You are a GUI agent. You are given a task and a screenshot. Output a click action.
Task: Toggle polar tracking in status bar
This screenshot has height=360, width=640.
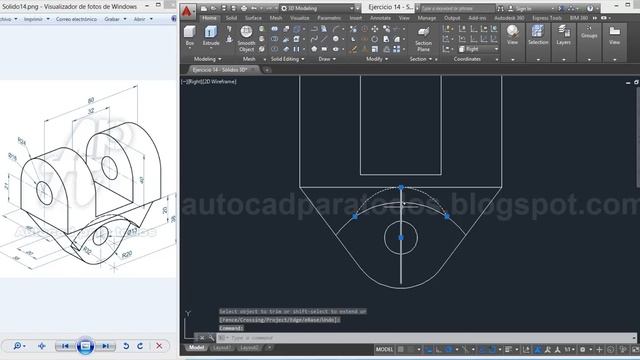tap(449, 349)
